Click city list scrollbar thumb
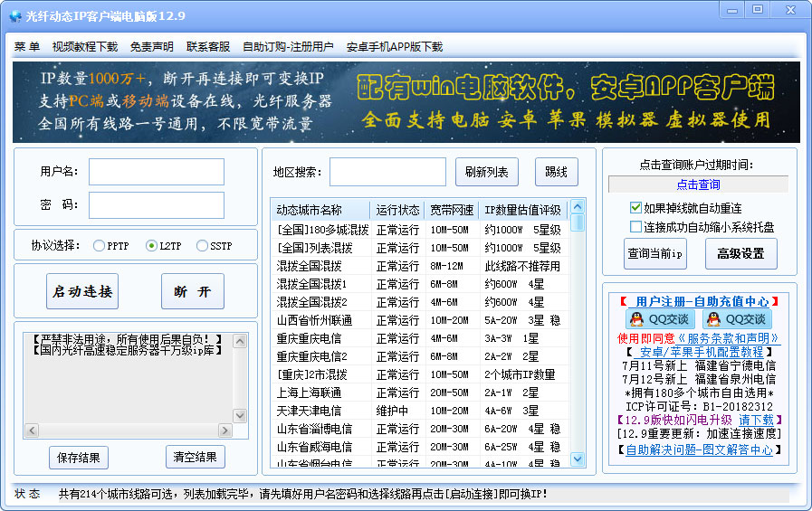812x511 pixels. point(578,222)
